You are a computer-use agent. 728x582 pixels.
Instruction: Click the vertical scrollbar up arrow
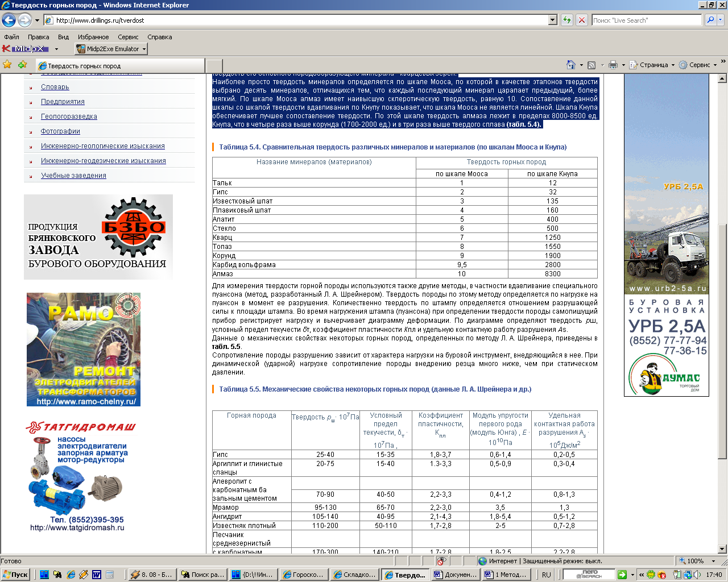pos(722,78)
